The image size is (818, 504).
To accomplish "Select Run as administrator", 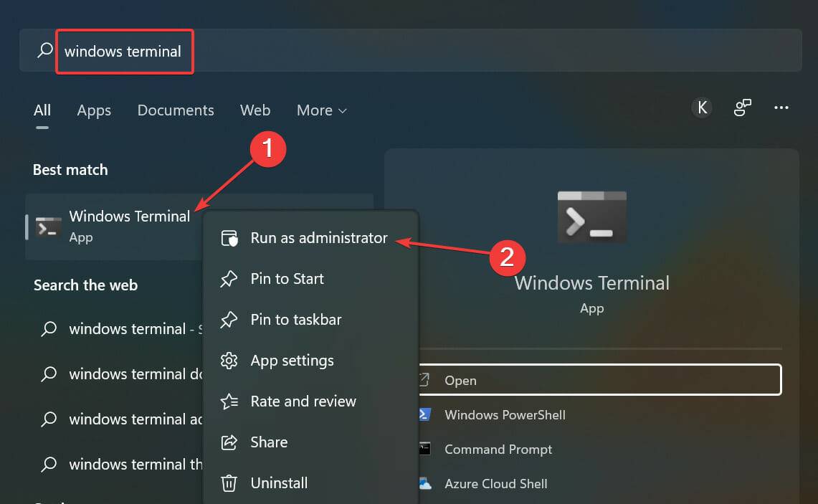I will tap(318, 237).
